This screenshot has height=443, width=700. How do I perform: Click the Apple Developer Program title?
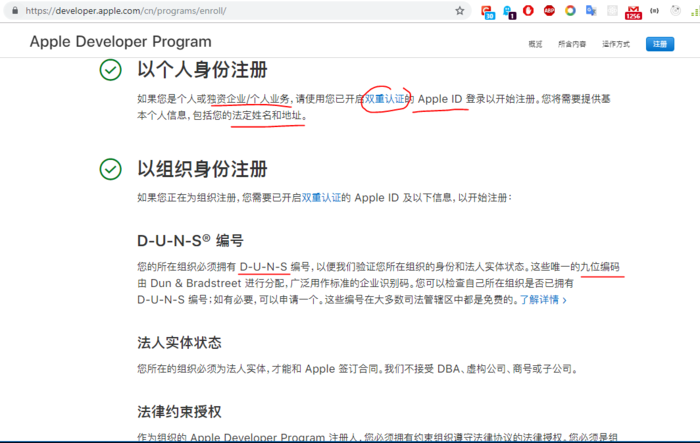coord(121,42)
